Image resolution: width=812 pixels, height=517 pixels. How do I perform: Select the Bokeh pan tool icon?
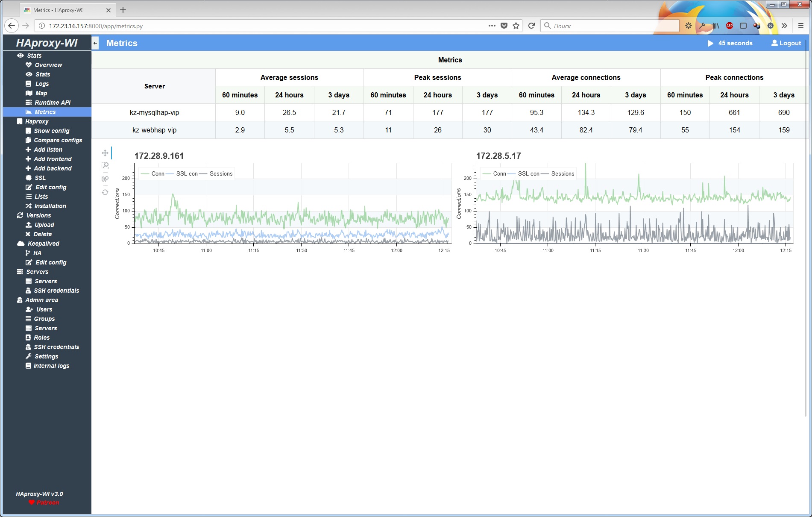(x=105, y=153)
